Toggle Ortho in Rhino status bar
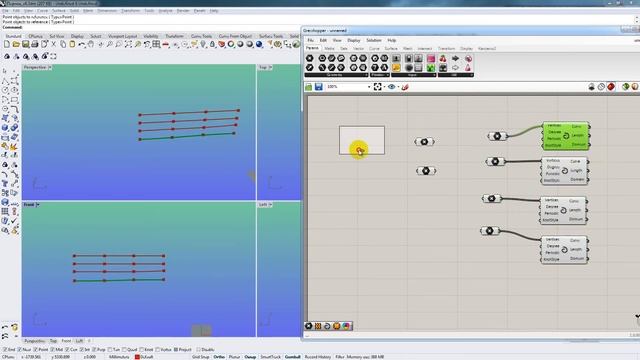The width and height of the screenshot is (640, 360). click(x=219, y=357)
